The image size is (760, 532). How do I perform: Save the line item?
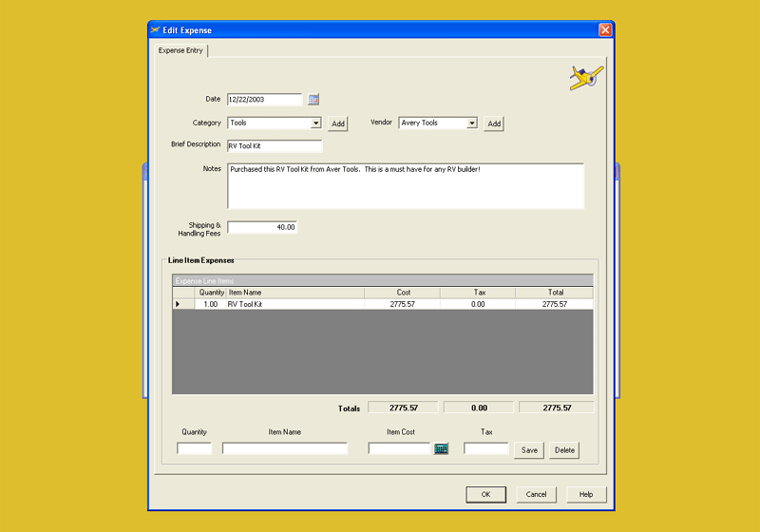tap(529, 450)
